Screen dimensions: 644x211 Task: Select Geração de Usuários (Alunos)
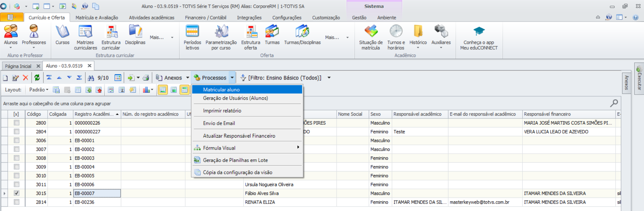(247, 98)
